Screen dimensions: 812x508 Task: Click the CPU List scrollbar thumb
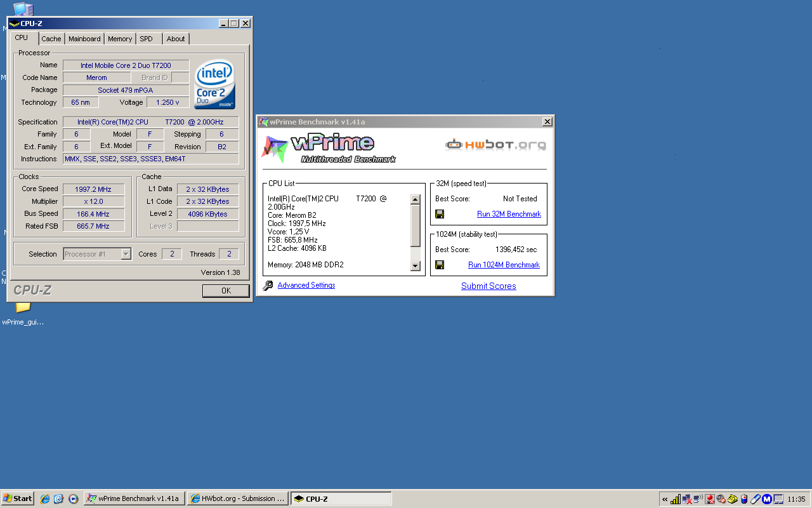click(416, 225)
